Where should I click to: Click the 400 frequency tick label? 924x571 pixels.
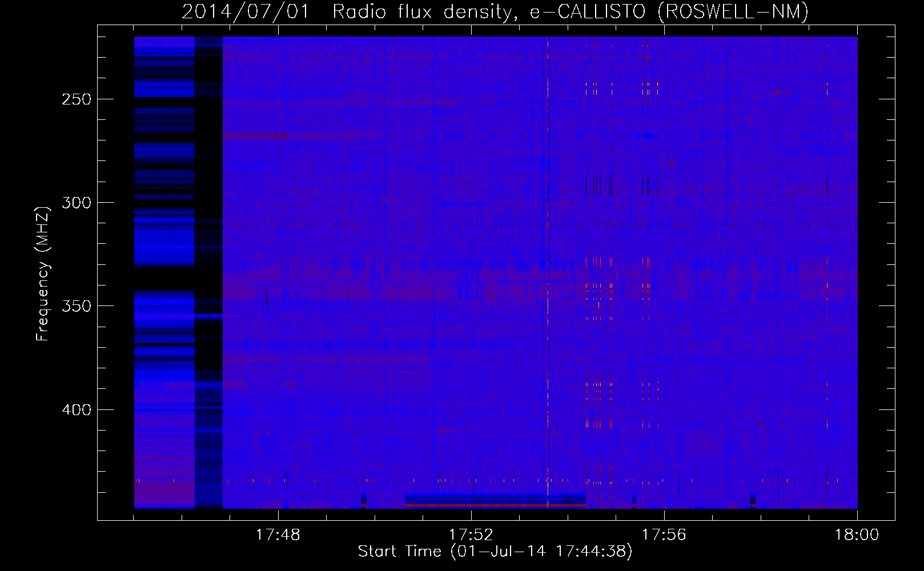click(x=77, y=410)
